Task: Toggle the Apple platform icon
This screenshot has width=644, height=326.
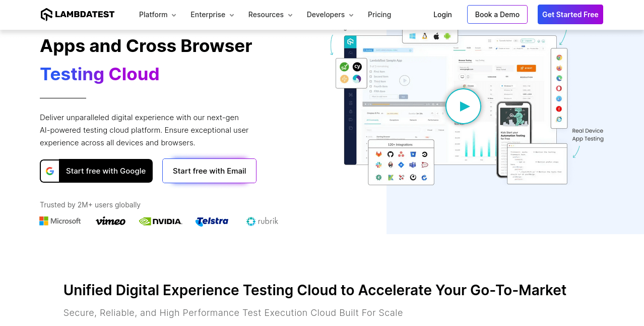Action: click(x=436, y=36)
